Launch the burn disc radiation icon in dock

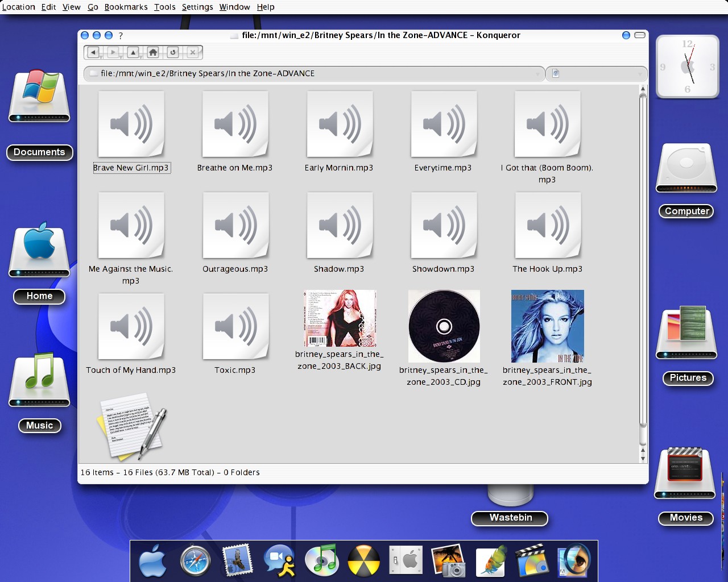point(363,560)
